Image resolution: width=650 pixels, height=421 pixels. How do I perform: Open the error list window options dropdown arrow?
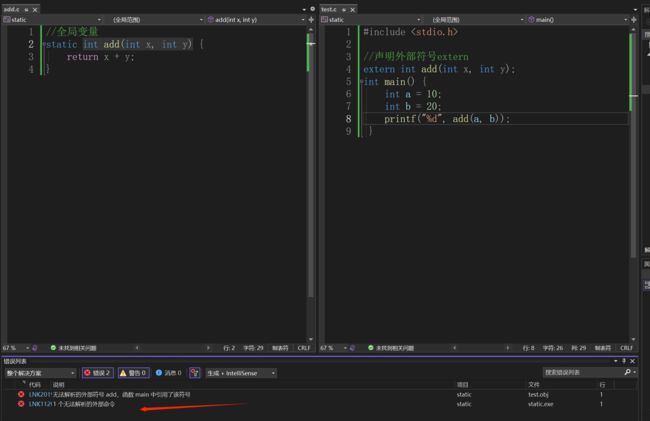(x=616, y=361)
